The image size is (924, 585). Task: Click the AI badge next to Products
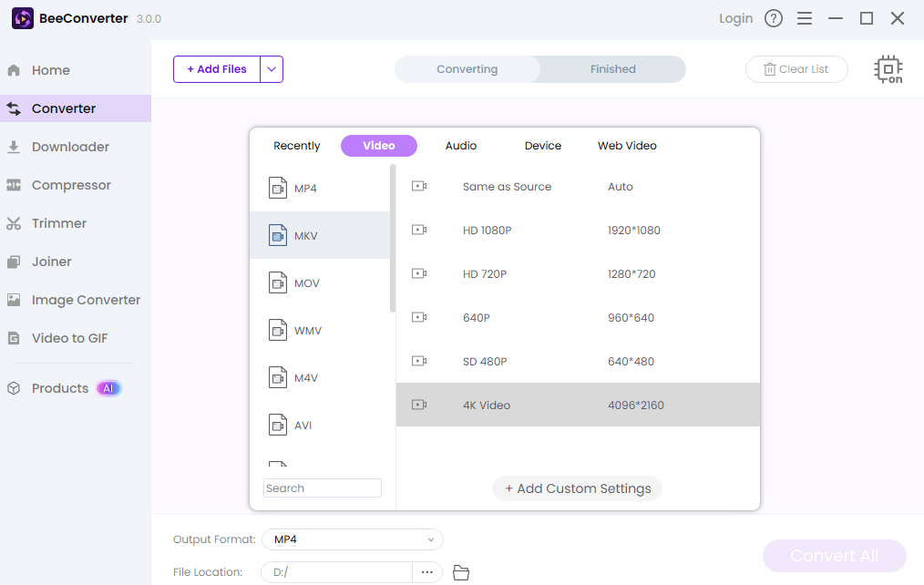point(108,388)
